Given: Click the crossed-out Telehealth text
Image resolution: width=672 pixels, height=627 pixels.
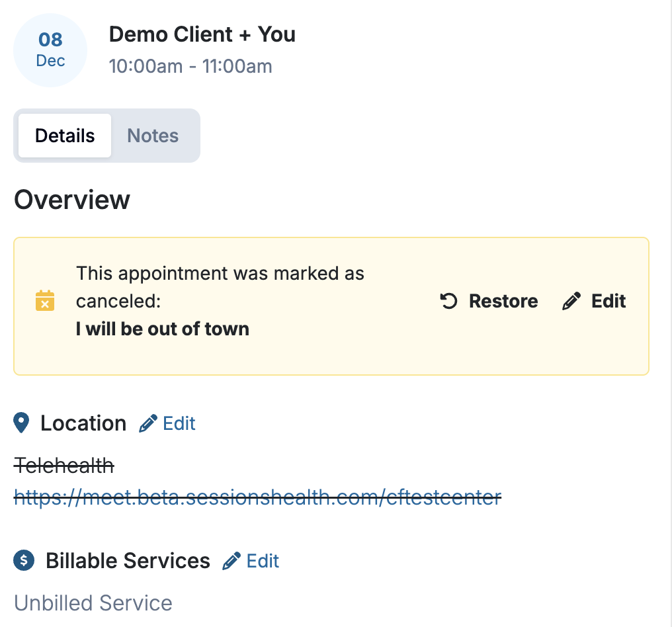Looking at the screenshot, I should point(64,466).
